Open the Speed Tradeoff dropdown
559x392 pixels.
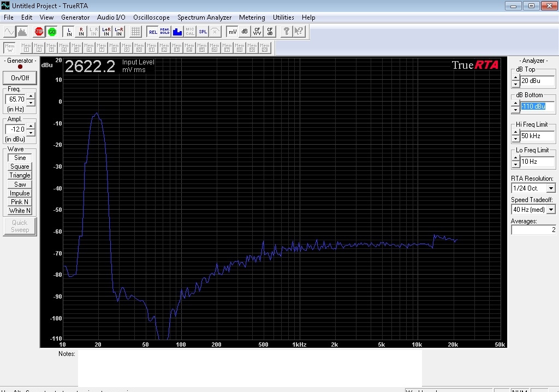(x=551, y=209)
